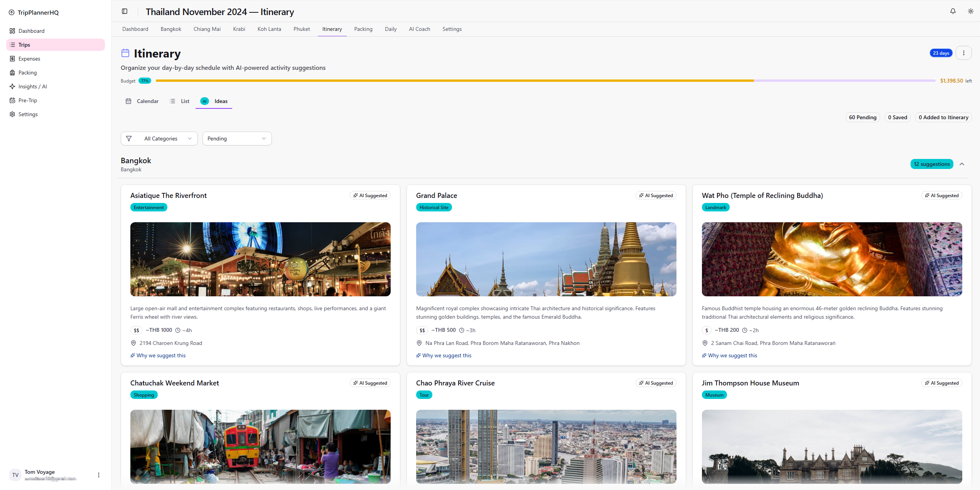Toggle light/dark theme with the sun icon

[971, 11]
